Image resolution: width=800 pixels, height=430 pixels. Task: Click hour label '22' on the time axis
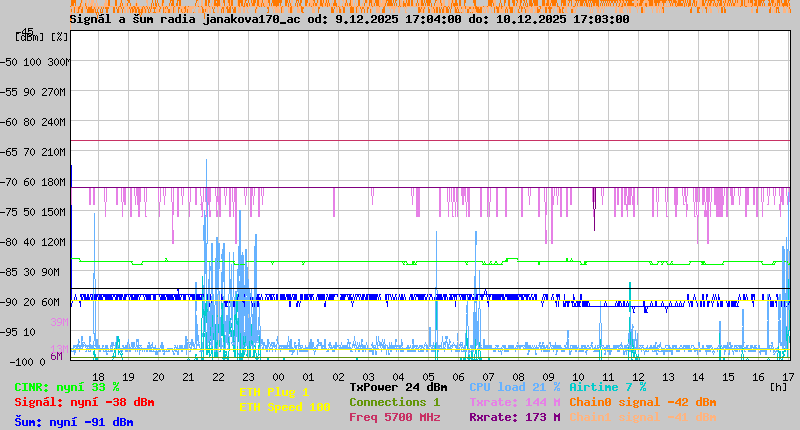pyautogui.click(x=218, y=377)
